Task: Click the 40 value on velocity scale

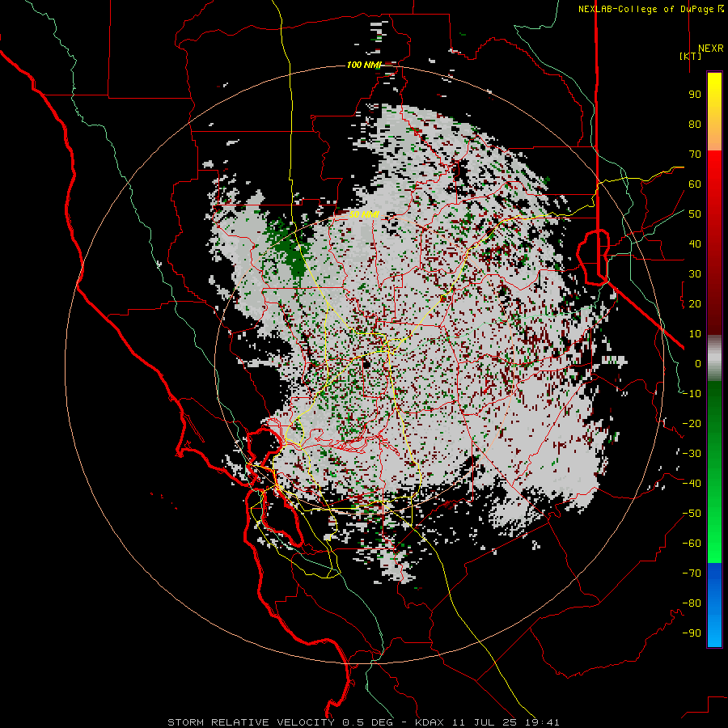Action: (695, 244)
